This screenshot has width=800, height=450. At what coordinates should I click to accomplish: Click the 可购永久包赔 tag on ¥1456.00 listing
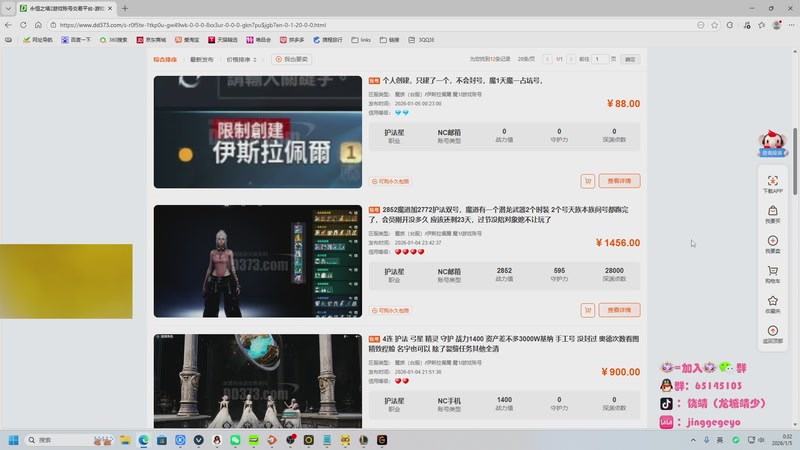tap(390, 310)
